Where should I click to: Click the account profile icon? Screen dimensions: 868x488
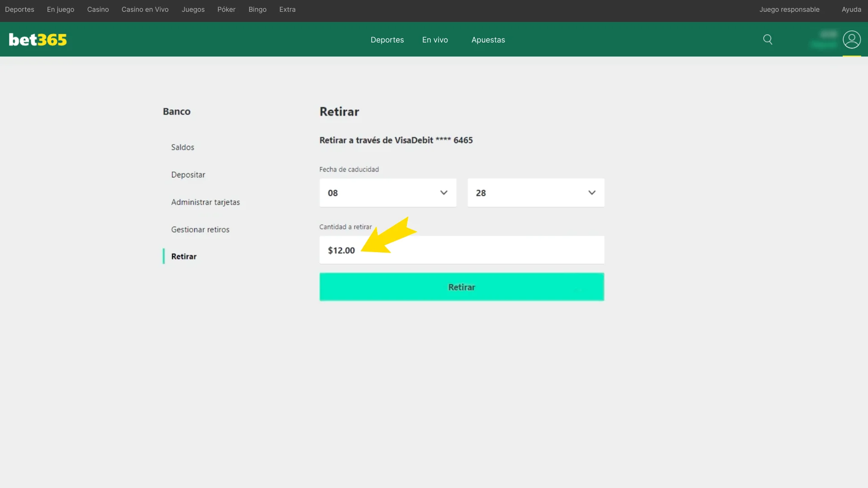(x=852, y=39)
